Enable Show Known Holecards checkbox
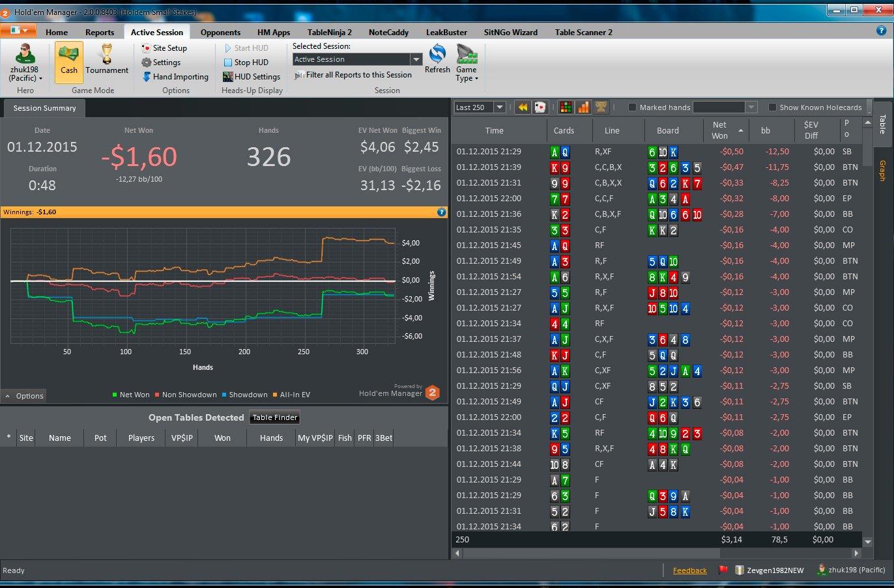The width and height of the screenshot is (894, 588). point(772,107)
